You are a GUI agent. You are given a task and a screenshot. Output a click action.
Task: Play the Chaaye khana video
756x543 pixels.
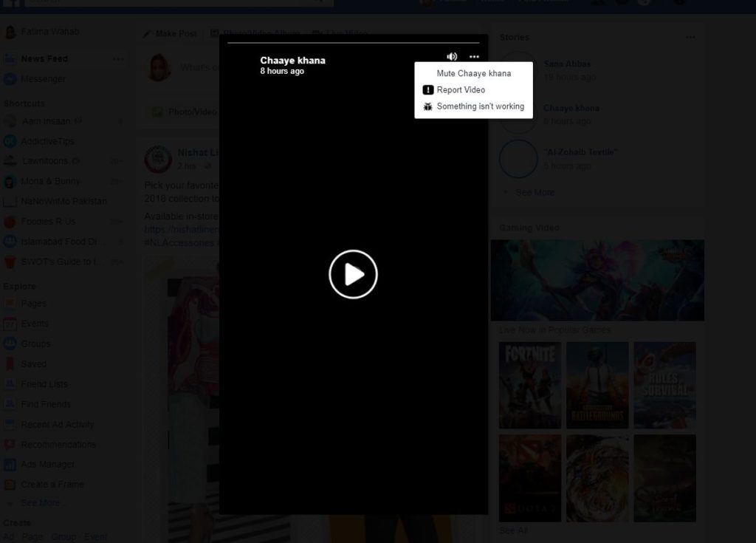(353, 274)
